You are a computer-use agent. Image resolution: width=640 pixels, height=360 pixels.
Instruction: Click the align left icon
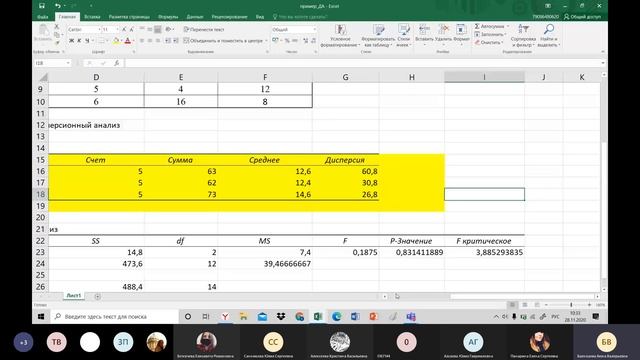pos(142,40)
